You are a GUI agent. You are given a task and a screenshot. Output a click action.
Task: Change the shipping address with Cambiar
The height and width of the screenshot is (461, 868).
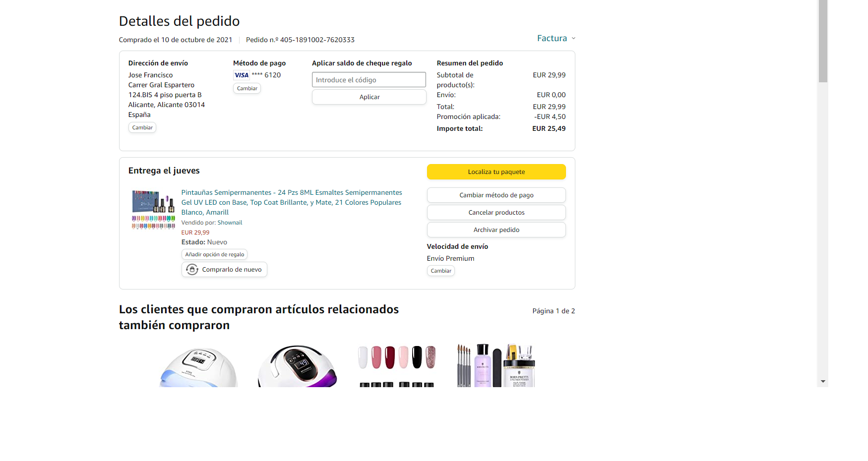142,127
